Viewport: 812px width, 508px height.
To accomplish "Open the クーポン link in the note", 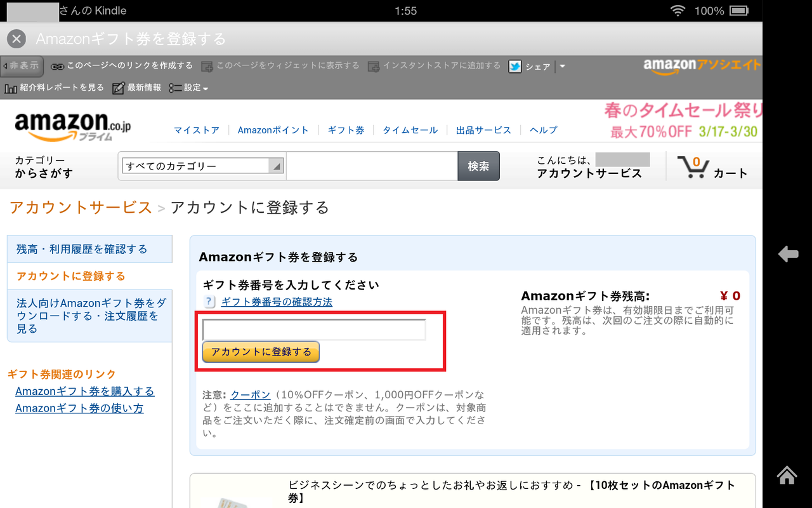I will click(251, 394).
